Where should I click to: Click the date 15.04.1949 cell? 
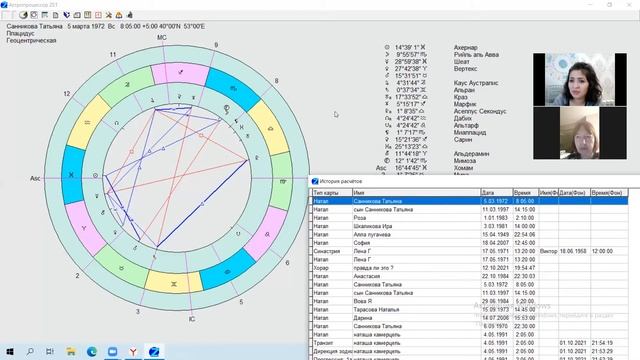point(496,235)
